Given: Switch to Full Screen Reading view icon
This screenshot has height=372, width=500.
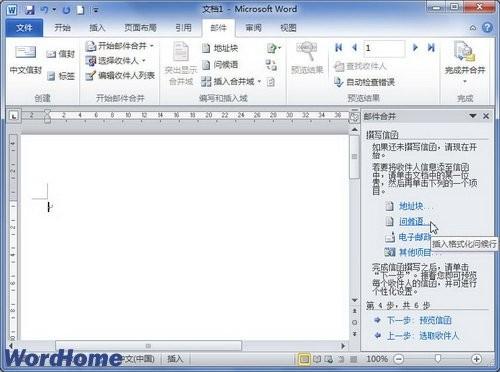Looking at the screenshot, I should point(317,359).
